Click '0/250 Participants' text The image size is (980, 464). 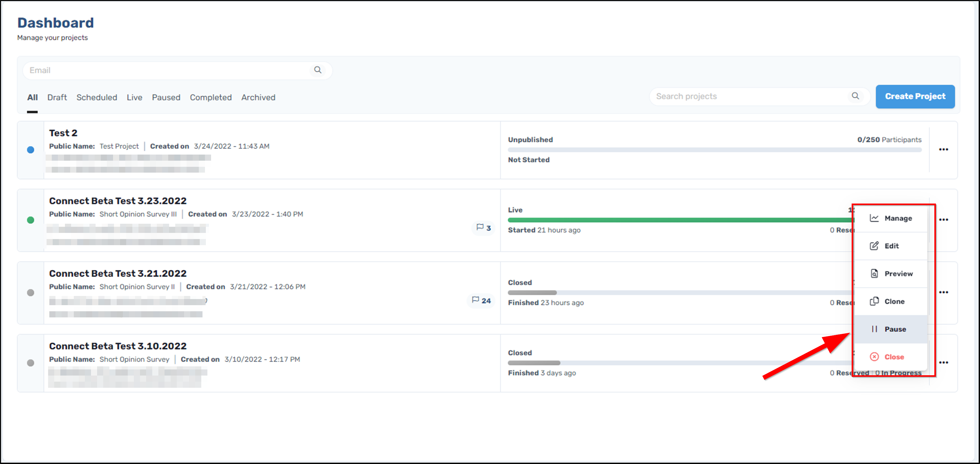coord(889,140)
